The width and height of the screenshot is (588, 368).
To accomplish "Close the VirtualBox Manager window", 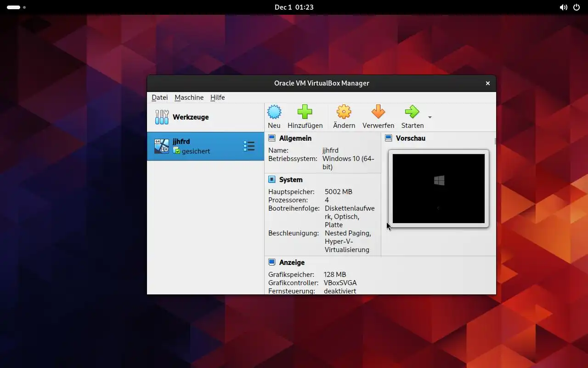I will pos(488,83).
